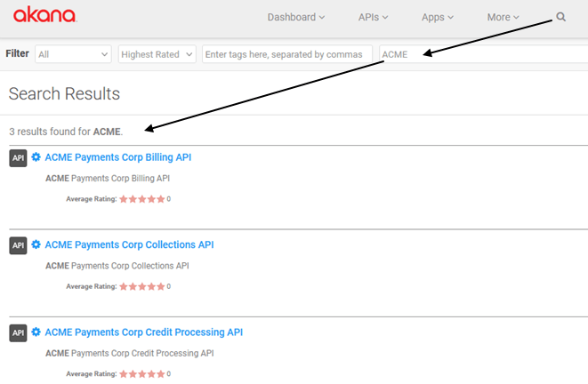Click the Collections API rating stars
The width and height of the screenshot is (588, 384).
click(142, 286)
